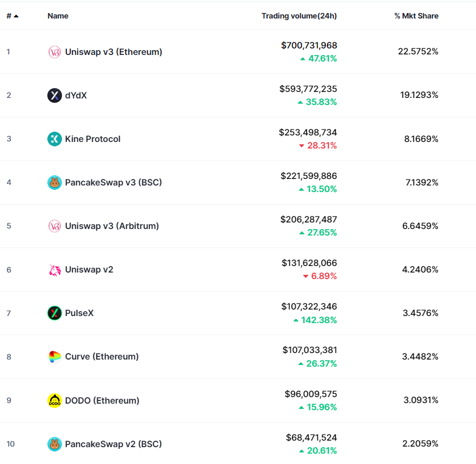Select the $131,628,066 trading volume value
476x464 pixels.
[310, 263]
